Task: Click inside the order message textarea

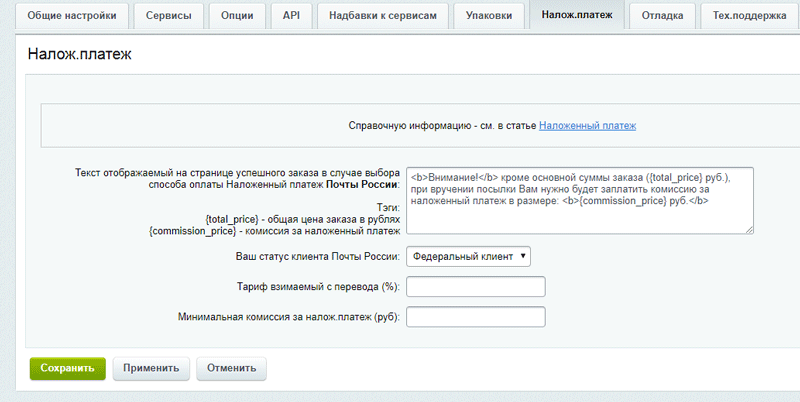Action: [x=579, y=200]
